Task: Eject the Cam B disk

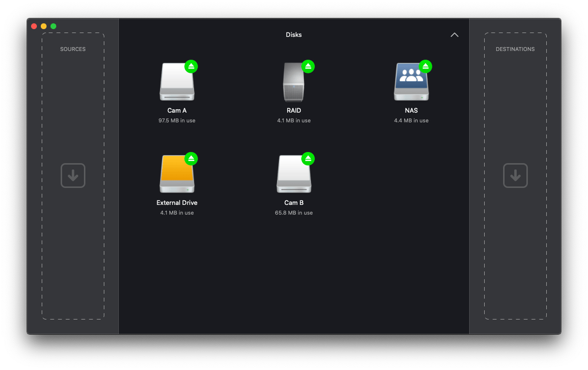Action: [308, 159]
